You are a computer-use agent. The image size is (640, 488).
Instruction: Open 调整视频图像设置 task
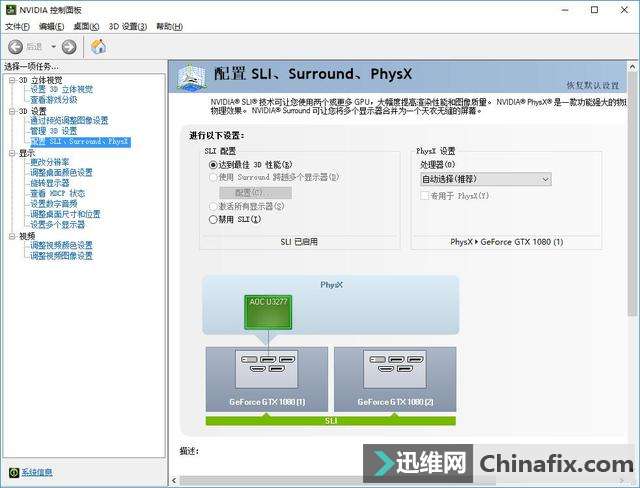click(x=61, y=256)
